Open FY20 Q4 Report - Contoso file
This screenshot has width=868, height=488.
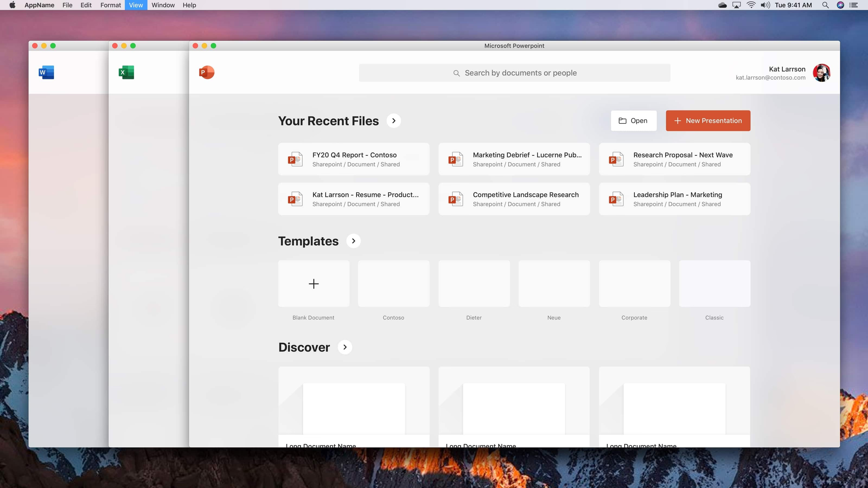(x=353, y=159)
